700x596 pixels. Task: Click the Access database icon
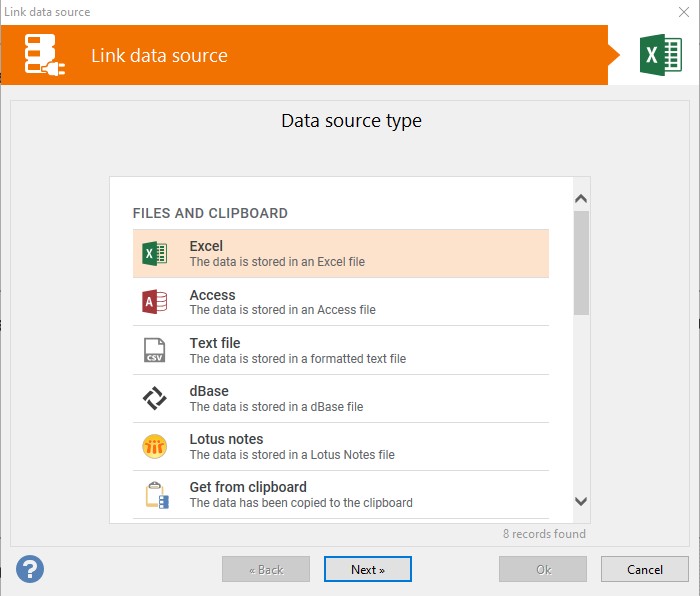coord(154,302)
